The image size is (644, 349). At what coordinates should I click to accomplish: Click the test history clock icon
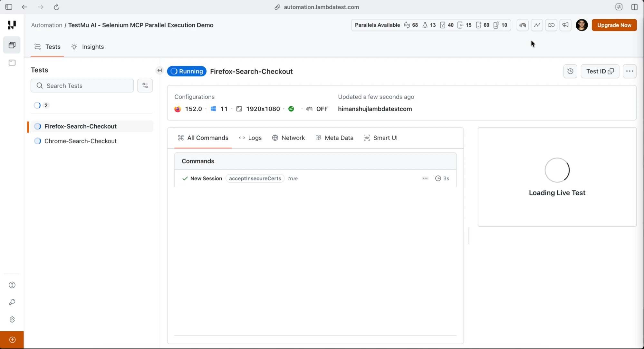(x=570, y=71)
